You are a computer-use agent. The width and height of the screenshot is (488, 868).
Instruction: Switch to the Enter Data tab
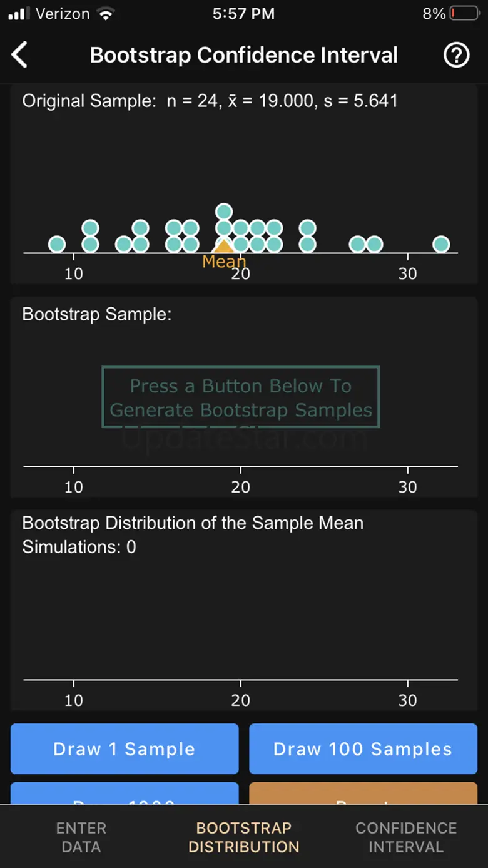[x=81, y=837]
